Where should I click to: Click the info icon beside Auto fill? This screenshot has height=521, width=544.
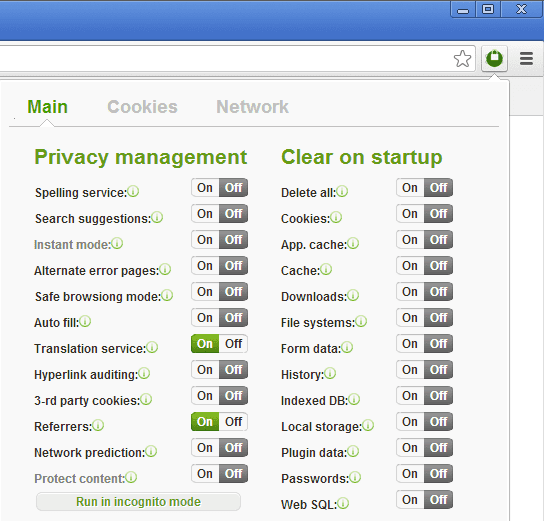[x=85, y=321]
